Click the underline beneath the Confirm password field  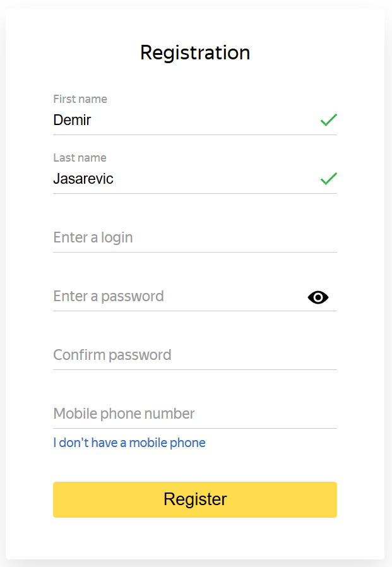point(195,369)
